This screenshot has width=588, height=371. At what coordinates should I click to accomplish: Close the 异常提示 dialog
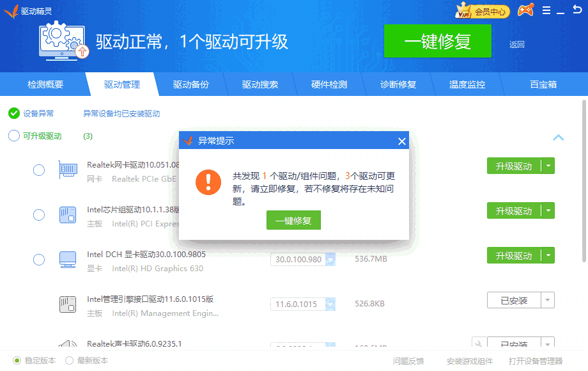coord(402,141)
